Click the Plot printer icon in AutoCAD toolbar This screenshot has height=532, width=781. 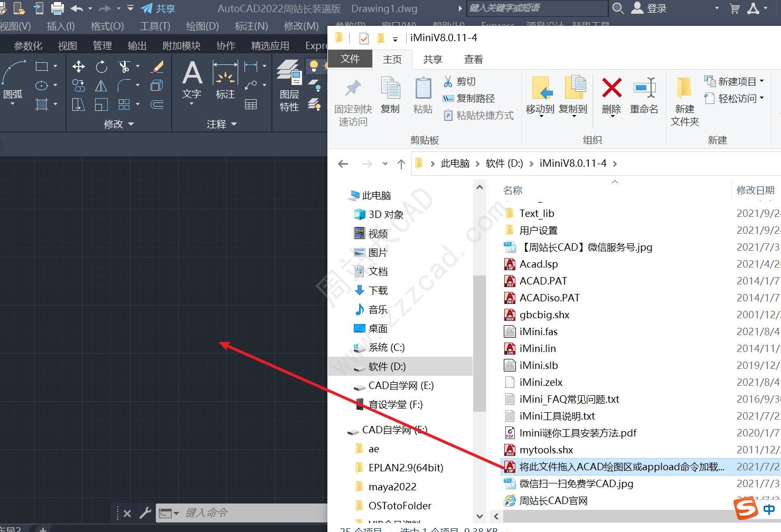[58, 8]
